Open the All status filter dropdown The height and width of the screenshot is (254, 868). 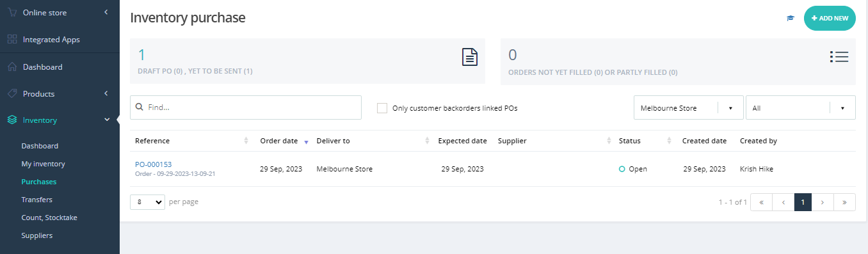point(801,108)
